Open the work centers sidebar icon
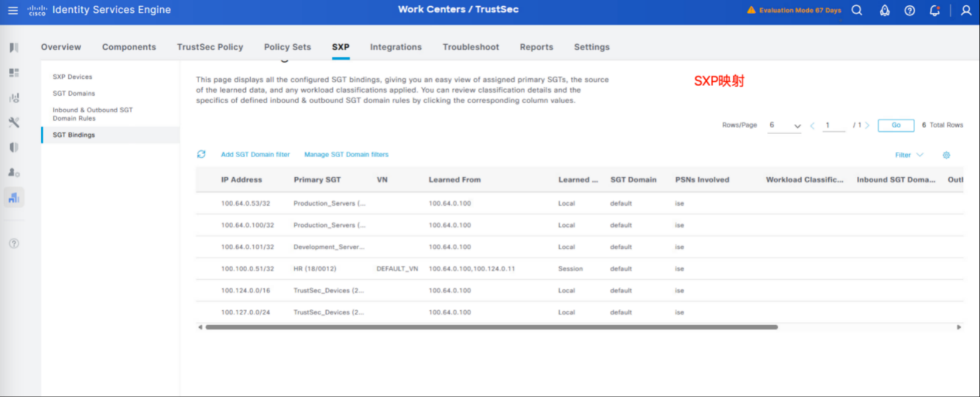Viewport: 980px width, 397px height. click(x=14, y=198)
